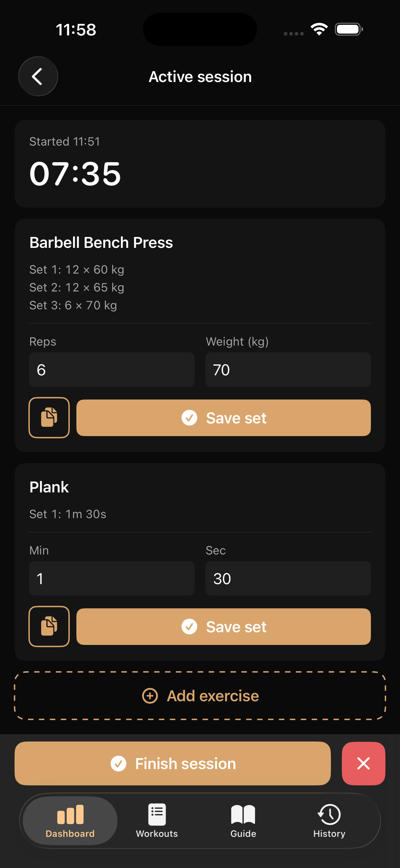Image resolution: width=400 pixels, height=868 pixels.
Task: Go back using the chevron button
Action: [x=38, y=77]
